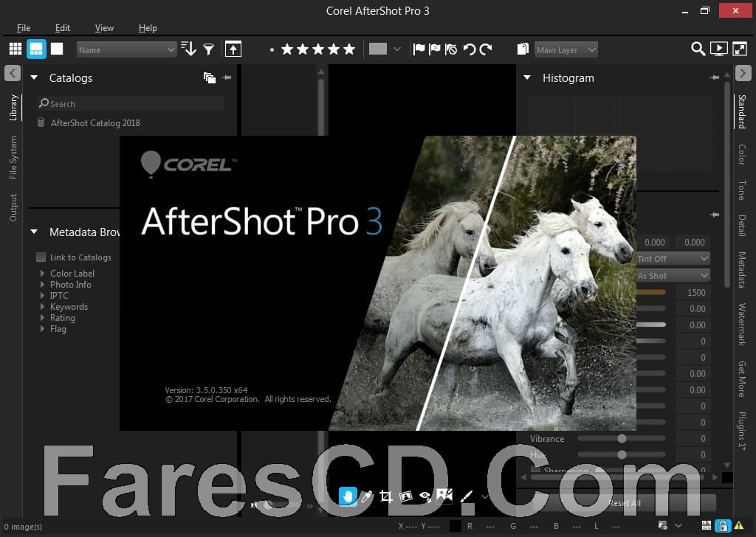
Task: Select the blemish remover tool
Action: pos(444,496)
